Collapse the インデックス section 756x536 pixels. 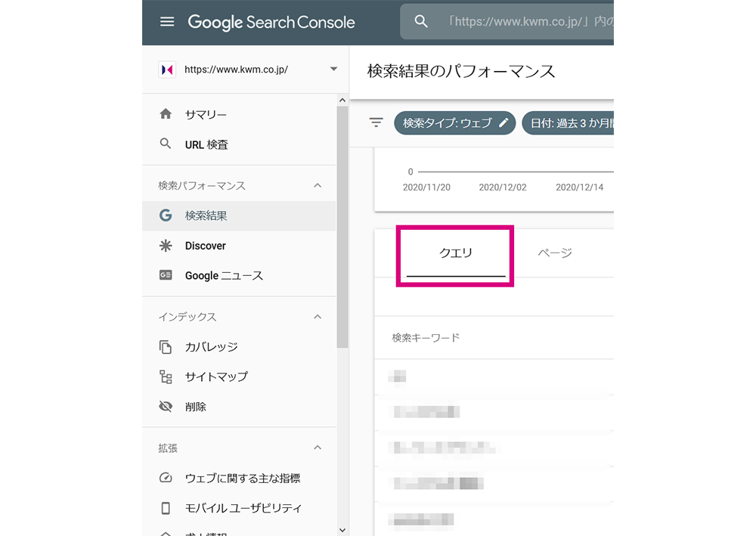point(318,317)
